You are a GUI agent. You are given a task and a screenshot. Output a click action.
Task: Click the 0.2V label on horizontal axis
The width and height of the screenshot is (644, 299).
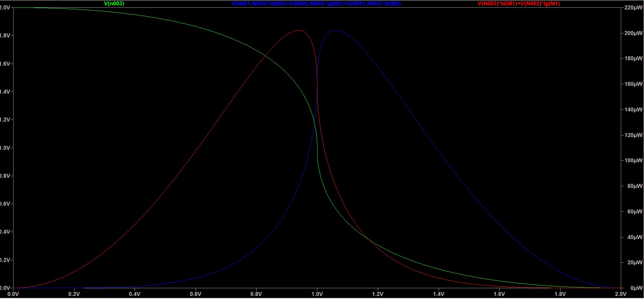click(74, 294)
